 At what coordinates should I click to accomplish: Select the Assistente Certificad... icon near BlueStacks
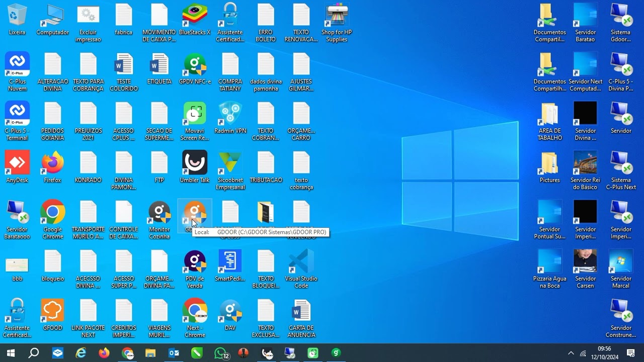(230, 23)
